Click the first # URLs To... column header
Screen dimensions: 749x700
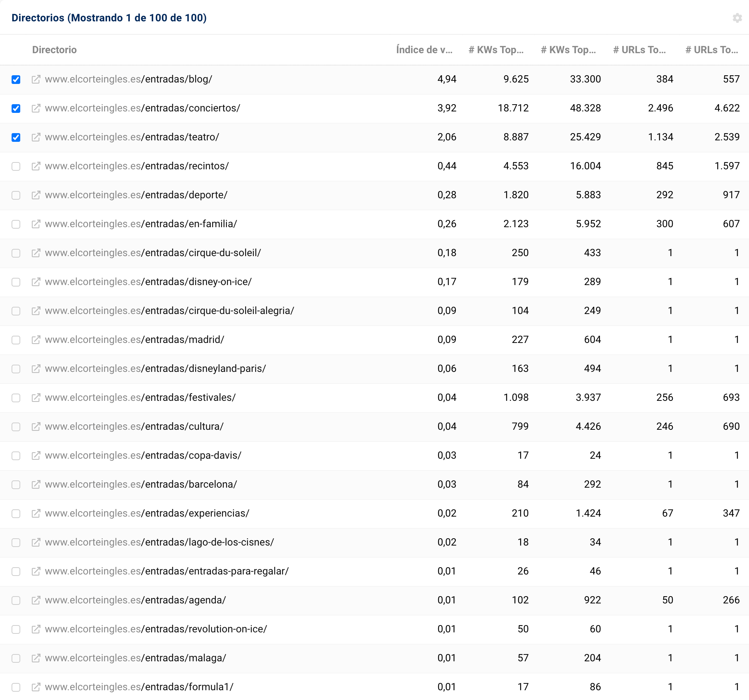coord(639,50)
